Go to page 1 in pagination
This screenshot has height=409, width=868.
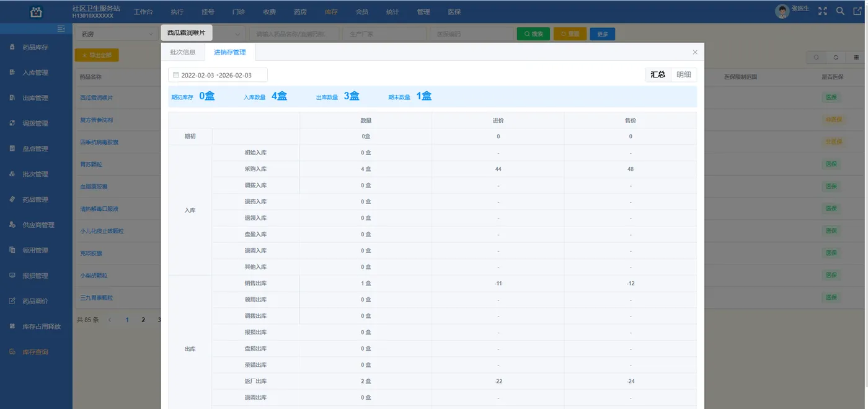pos(128,320)
